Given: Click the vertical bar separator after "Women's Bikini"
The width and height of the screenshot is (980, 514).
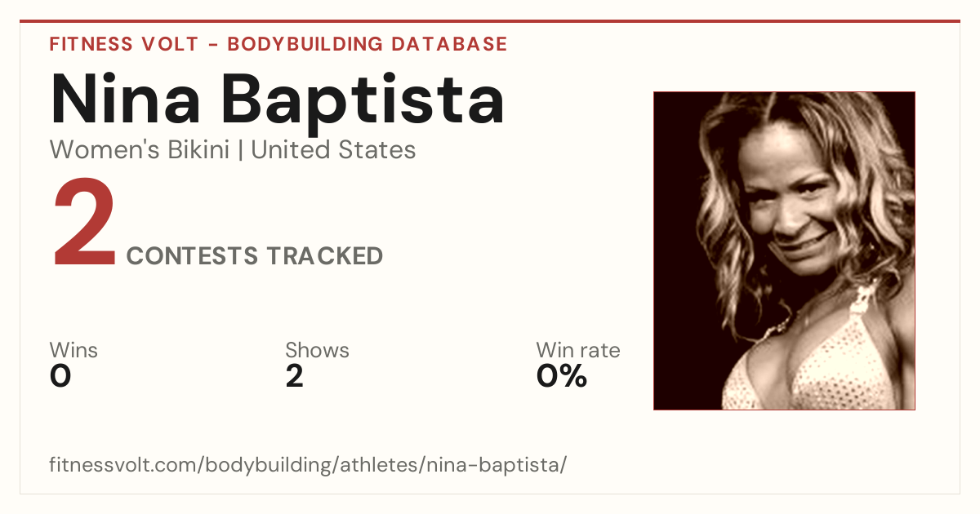Looking at the screenshot, I should tap(240, 150).
